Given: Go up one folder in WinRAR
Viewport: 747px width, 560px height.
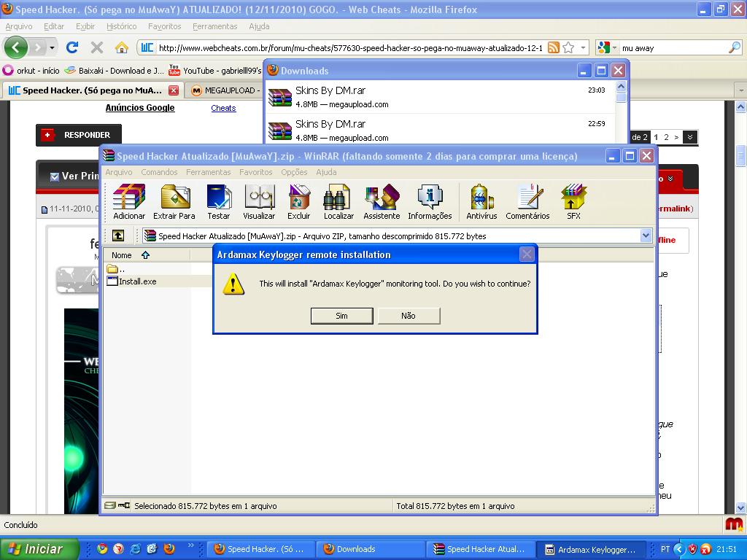Looking at the screenshot, I should pos(118,236).
